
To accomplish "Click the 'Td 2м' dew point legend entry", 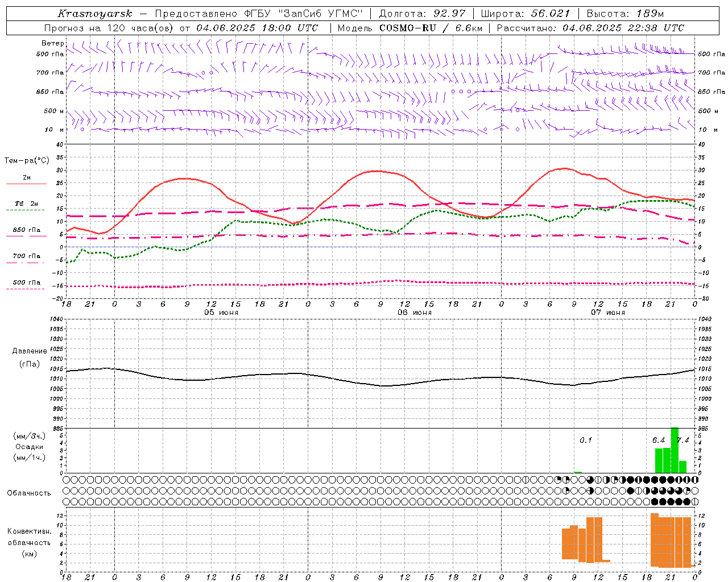I will pyautogui.click(x=26, y=203).
